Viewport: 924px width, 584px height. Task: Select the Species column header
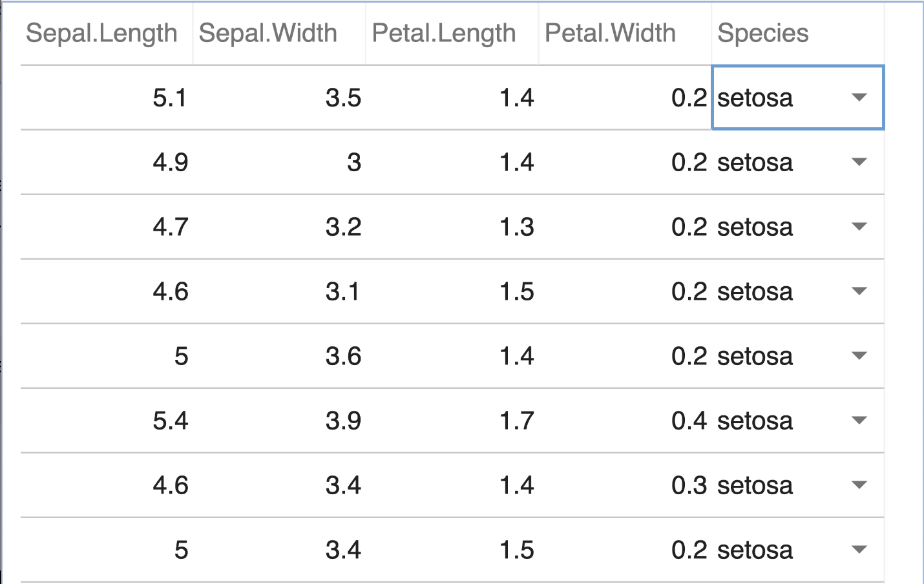[x=763, y=33]
